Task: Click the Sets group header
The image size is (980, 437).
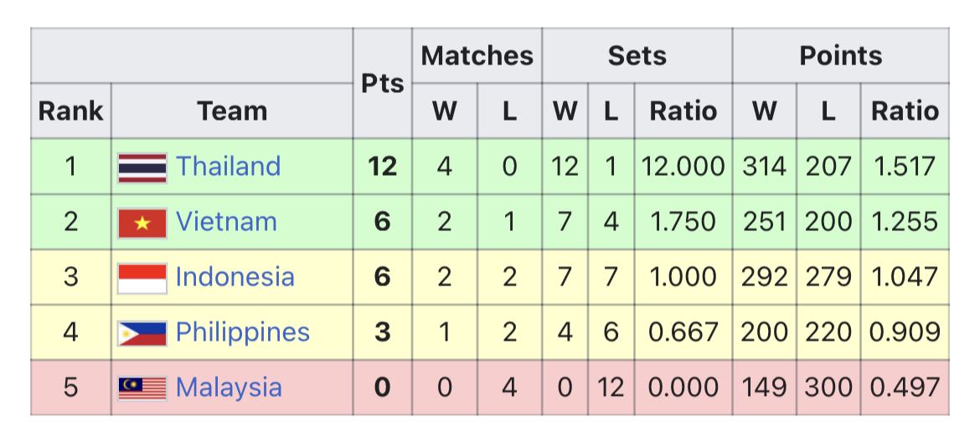Action: pyautogui.click(x=637, y=56)
